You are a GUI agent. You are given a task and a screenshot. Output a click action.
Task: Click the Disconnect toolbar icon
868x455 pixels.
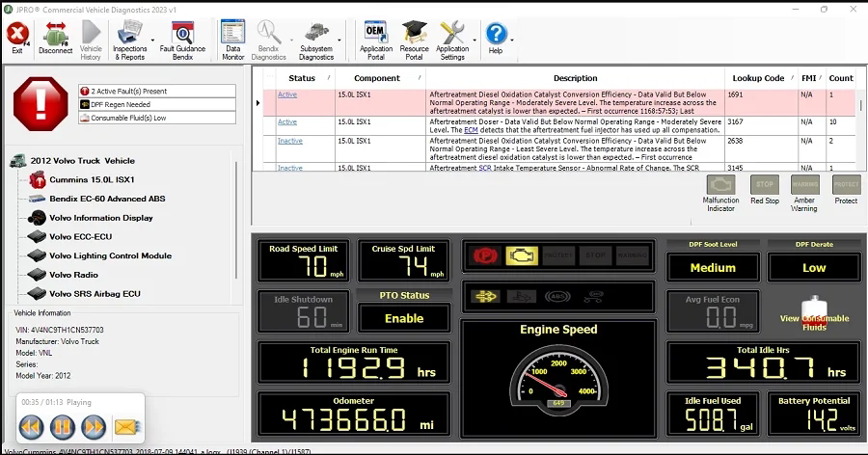(x=55, y=38)
